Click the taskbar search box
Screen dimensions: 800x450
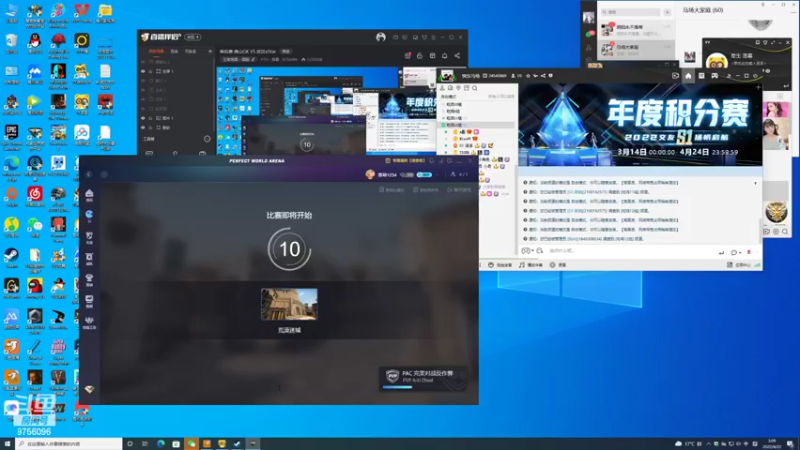69,444
